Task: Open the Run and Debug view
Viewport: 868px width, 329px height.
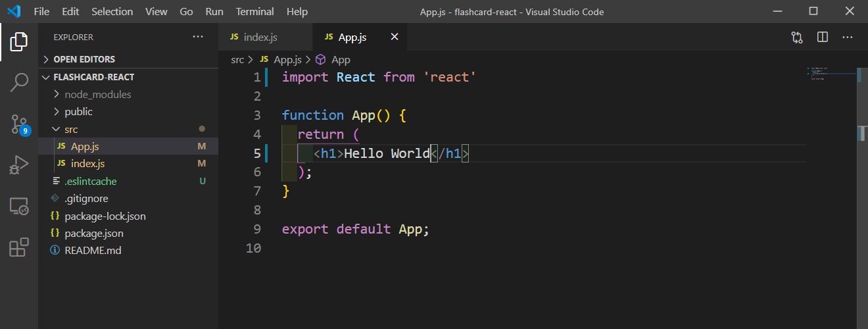Action: [x=19, y=165]
